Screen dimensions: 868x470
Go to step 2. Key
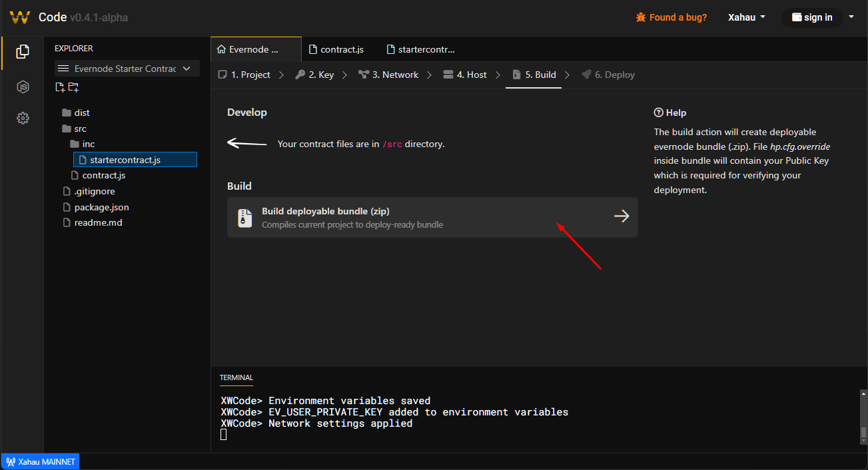tap(315, 75)
